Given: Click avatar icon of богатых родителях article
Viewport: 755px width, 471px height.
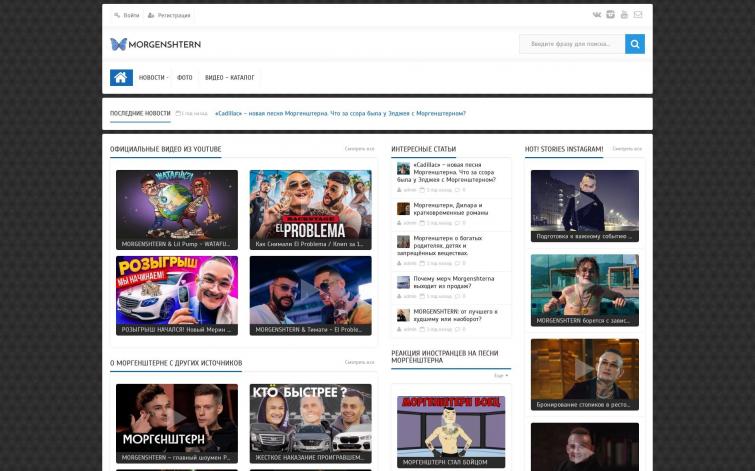Looking at the screenshot, I should point(403,241).
